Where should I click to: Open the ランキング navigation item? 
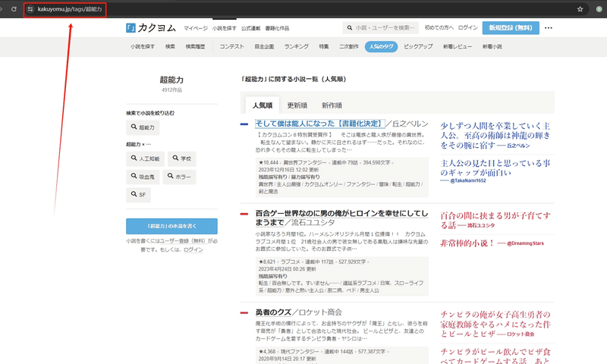296,46
